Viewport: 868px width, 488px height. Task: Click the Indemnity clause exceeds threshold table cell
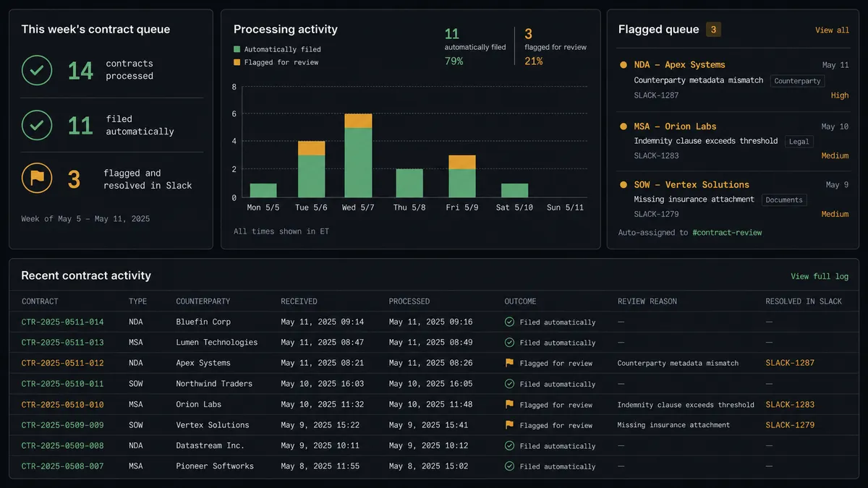tap(686, 405)
